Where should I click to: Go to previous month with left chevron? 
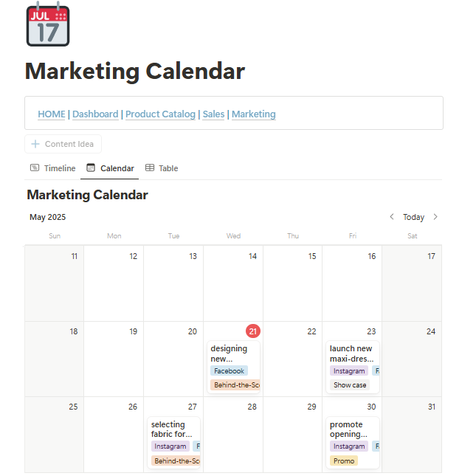tap(392, 217)
